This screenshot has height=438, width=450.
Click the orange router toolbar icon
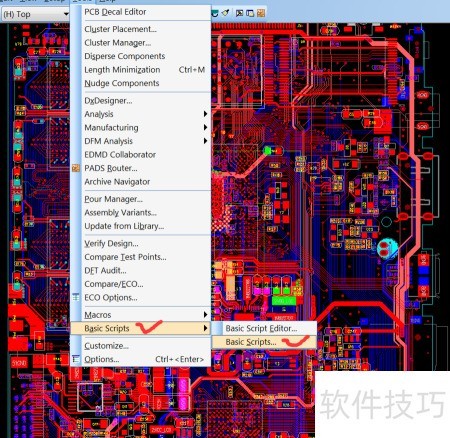pyautogui.click(x=261, y=13)
